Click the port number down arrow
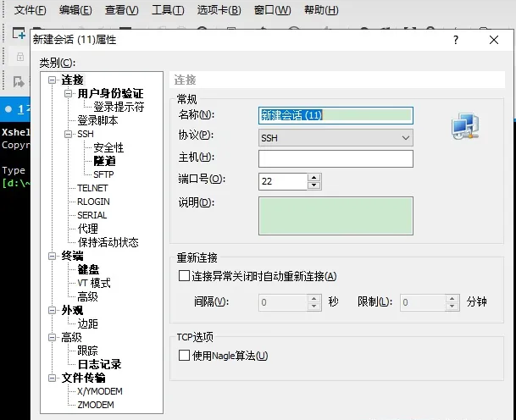This screenshot has width=516, height=420. (x=314, y=185)
